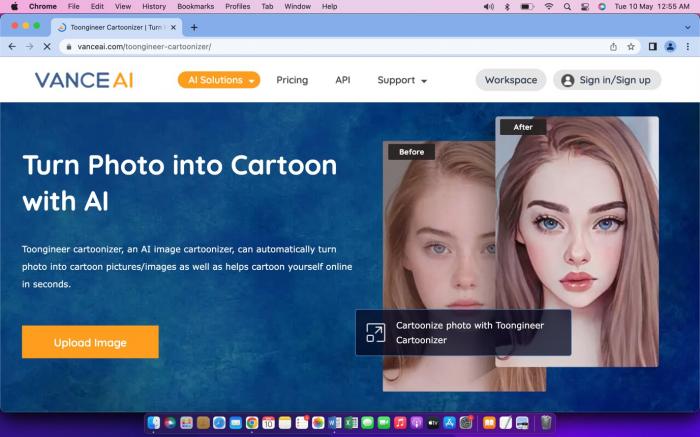Open the Apple menu
The width and height of the screenshot is (700, 437).
pos(14,6)
